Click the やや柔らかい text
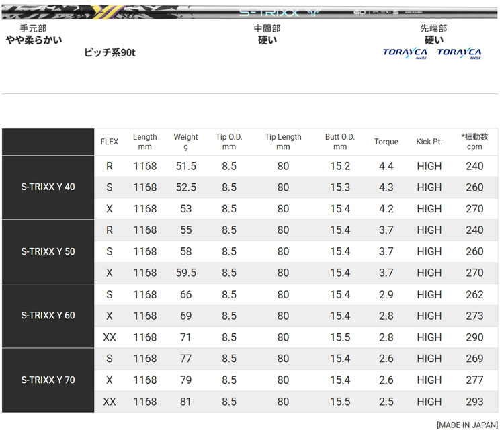The height and width of the screenshot is (432, 504). coord(34,40)
